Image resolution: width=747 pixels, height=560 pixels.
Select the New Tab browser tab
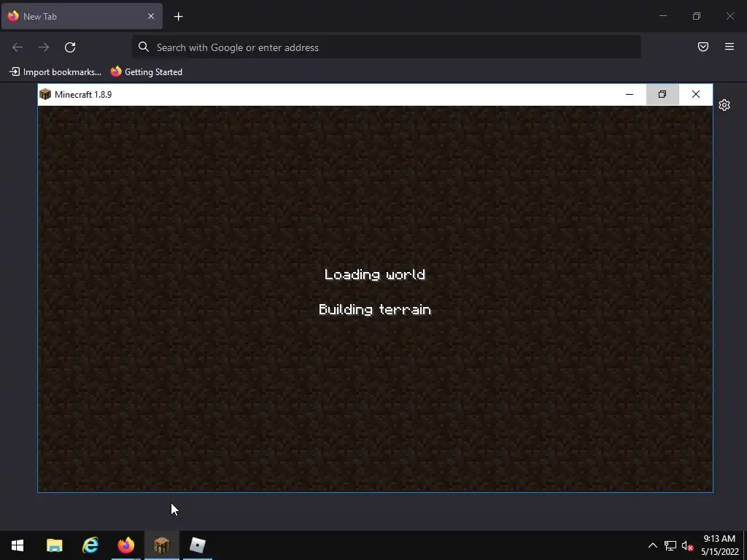[x=82, y=16]
